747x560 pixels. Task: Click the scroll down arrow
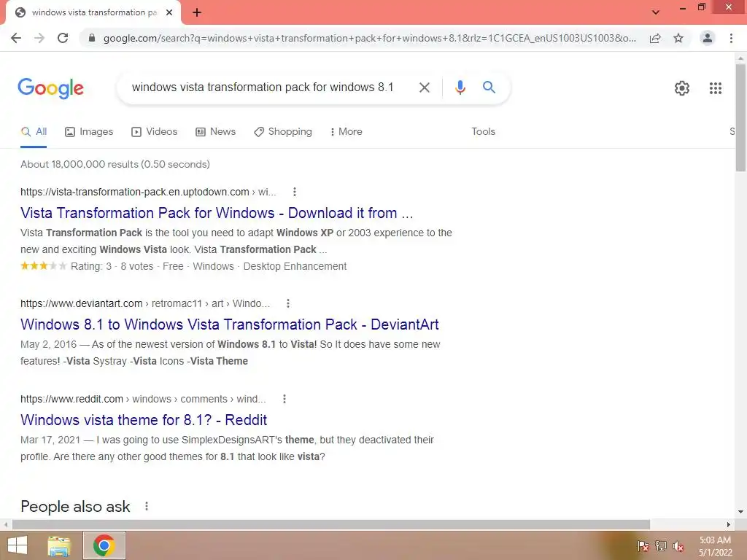[x=740, y=512]
